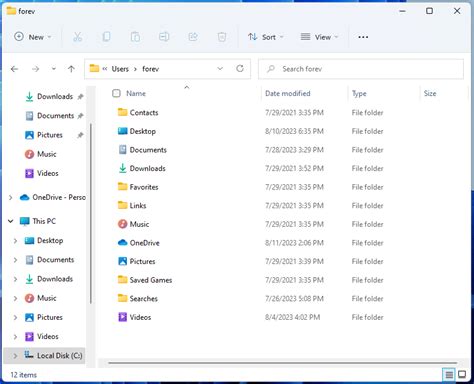
Task: Click the Desktop folder icon in file list
Action: click(123, 131)
